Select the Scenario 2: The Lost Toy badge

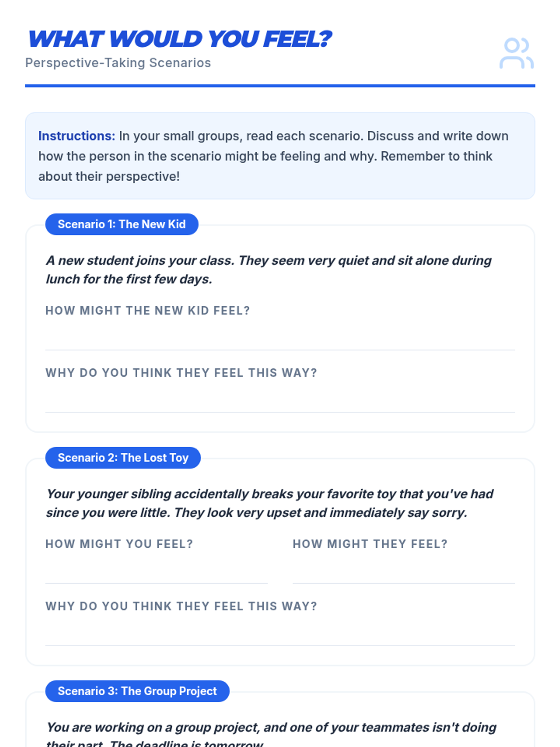tap(123, 458)
